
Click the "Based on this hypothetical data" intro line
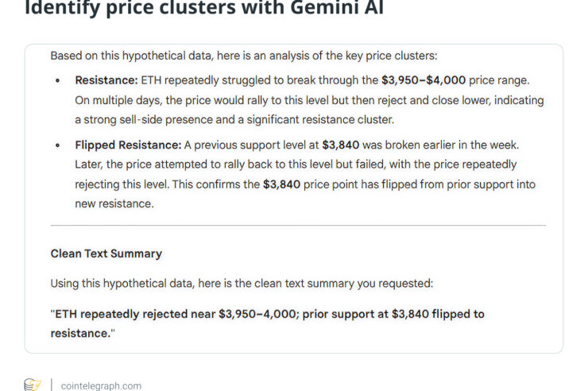243,56
